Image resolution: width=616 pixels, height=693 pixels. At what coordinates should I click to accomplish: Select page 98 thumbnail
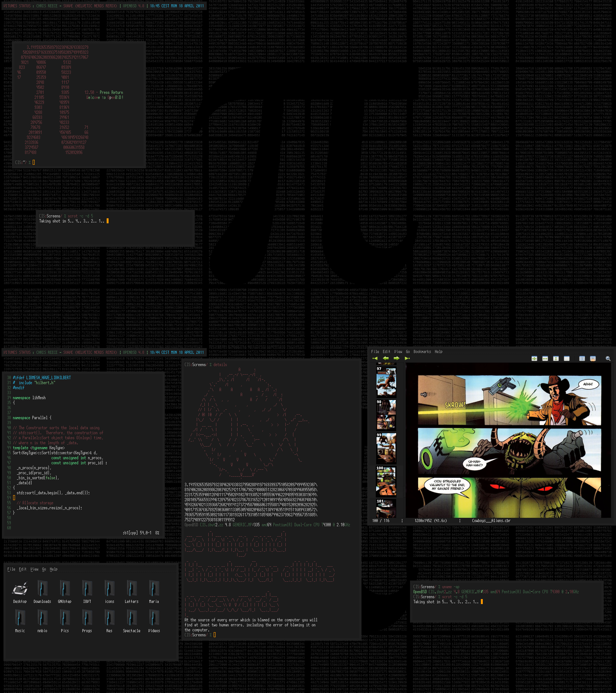386,415
